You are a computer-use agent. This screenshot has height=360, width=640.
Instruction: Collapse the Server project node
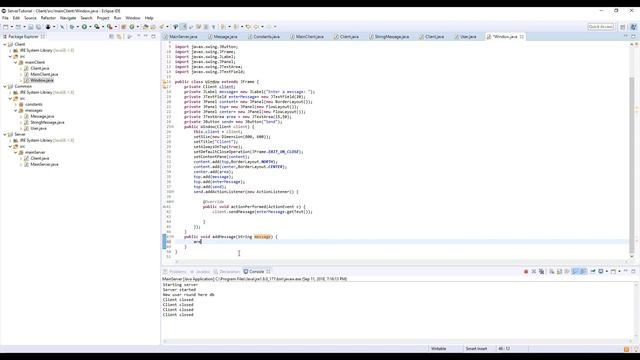[5, 134]
